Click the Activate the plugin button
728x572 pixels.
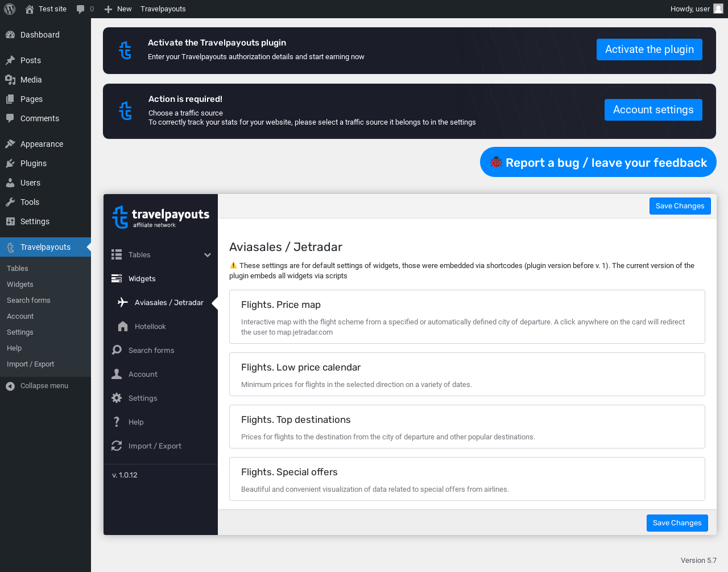coord(650,50)
